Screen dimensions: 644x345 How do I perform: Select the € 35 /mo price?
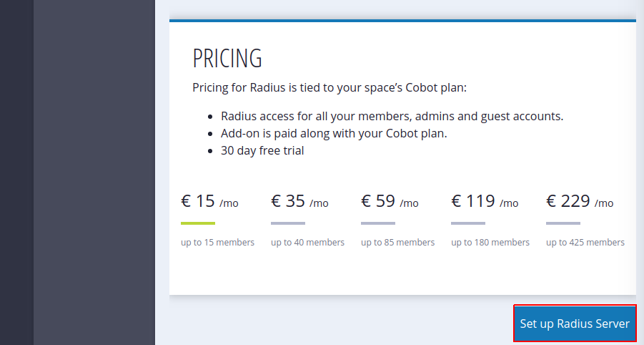coord(299,202)
